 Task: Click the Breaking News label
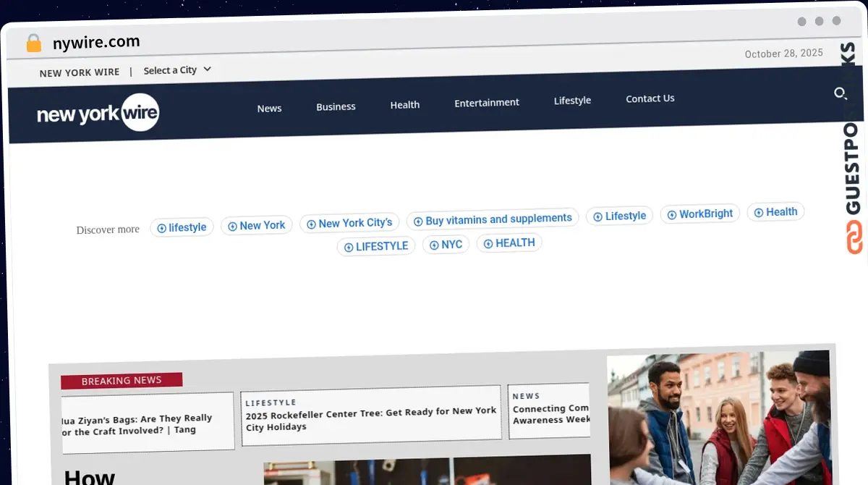[x=122, y=381]
